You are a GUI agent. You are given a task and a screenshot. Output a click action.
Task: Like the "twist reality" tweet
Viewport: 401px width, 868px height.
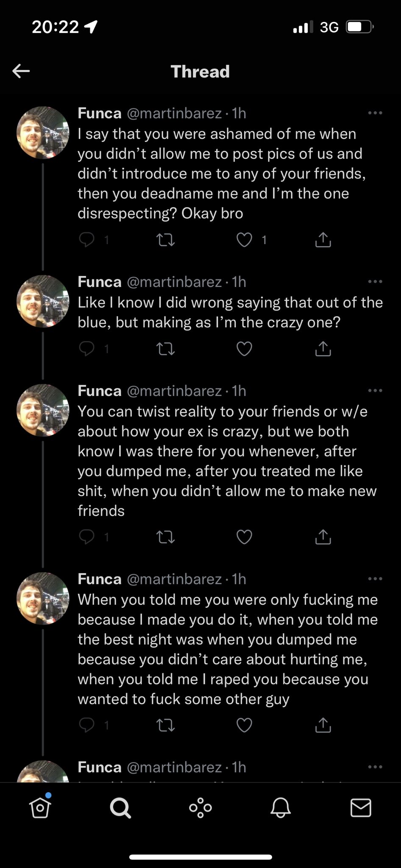[x=244, y=537]
